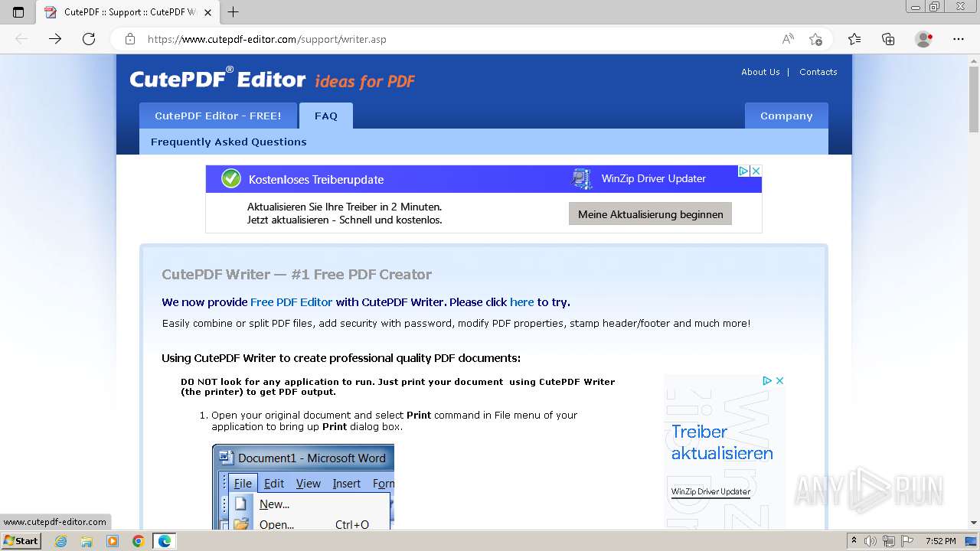Select the FAQ tab
The width and height of the screenshot is (980, 551).
pyautogui.click(x=326, y=116)
